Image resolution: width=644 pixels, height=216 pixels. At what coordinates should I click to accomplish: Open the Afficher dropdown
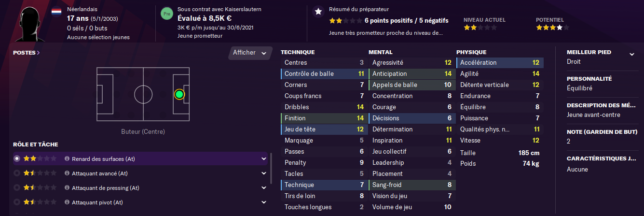(x=249, y=53)
